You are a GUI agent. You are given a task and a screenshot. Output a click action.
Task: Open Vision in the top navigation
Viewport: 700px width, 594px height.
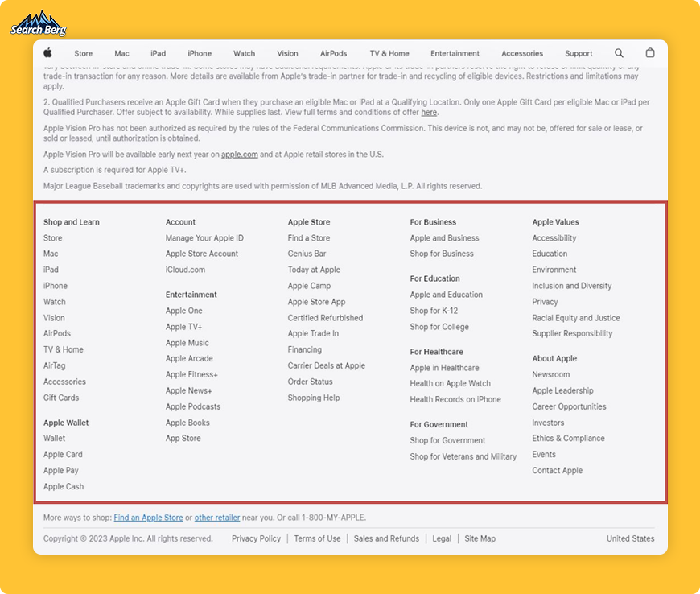point(287,53)
